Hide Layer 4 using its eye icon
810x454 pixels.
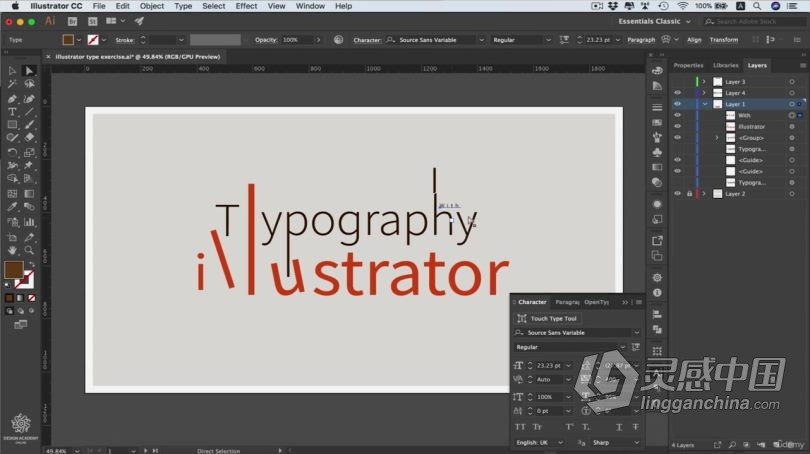click(677, 93)
